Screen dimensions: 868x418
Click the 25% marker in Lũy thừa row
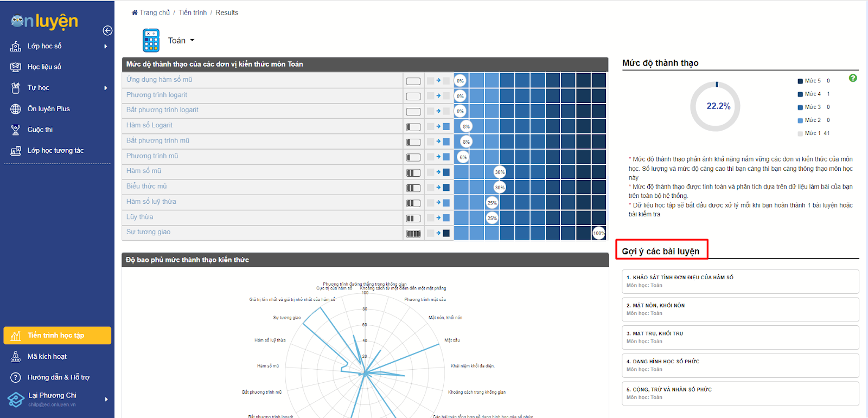coord(492,218)
